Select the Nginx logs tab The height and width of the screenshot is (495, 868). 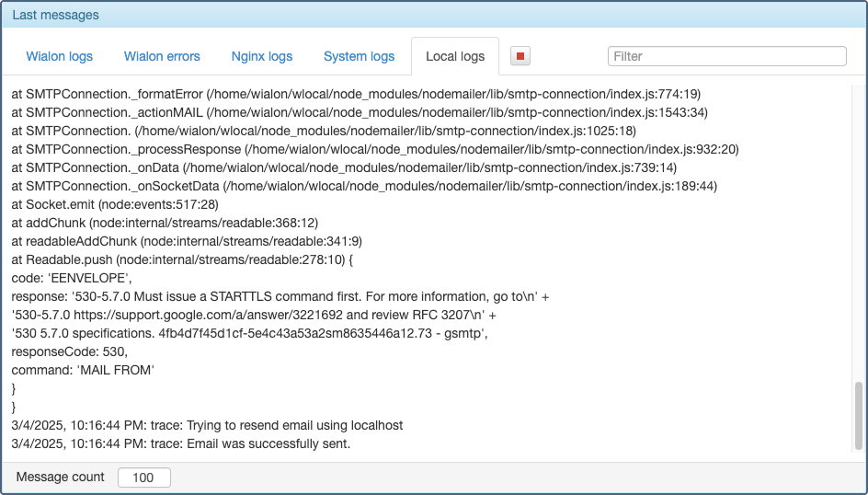[x=262, y=56]
